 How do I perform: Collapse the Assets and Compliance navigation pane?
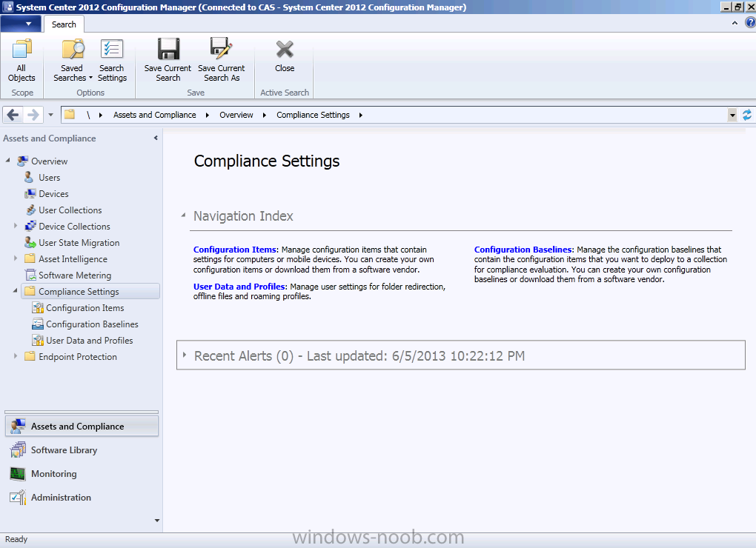point(156,138)
